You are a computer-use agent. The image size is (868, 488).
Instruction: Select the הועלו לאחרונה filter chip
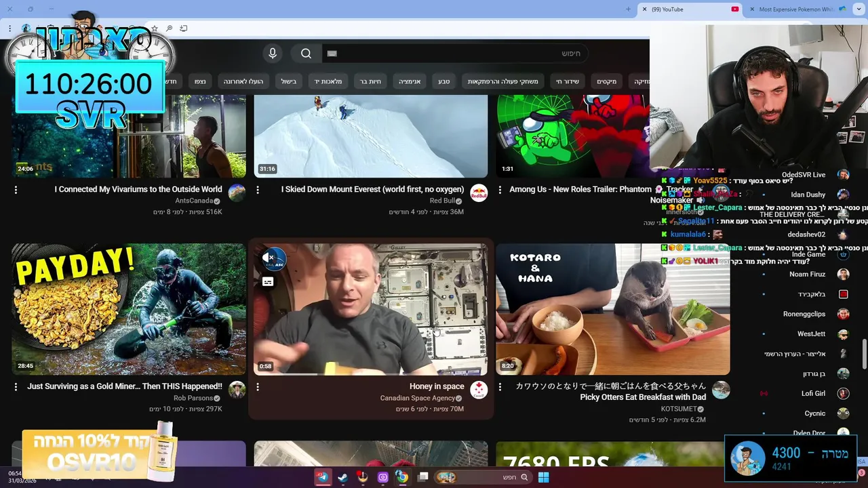coord(244,81)
